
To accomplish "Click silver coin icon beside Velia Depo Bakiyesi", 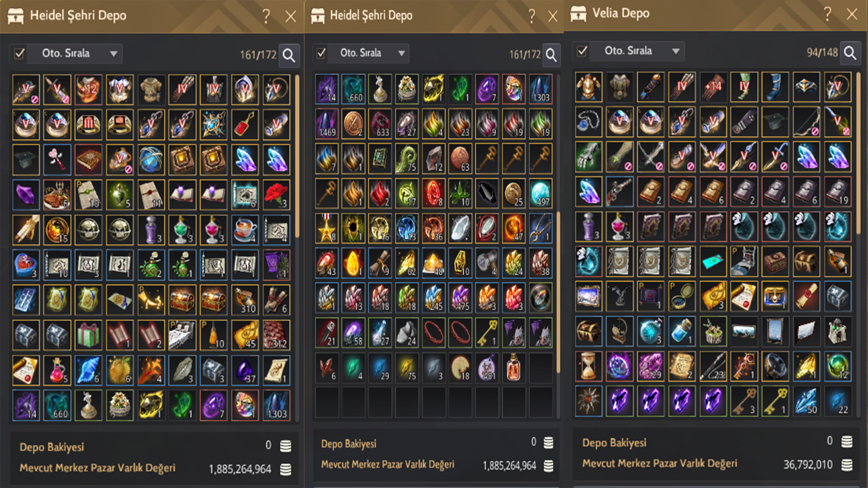I will pos(847,441).
